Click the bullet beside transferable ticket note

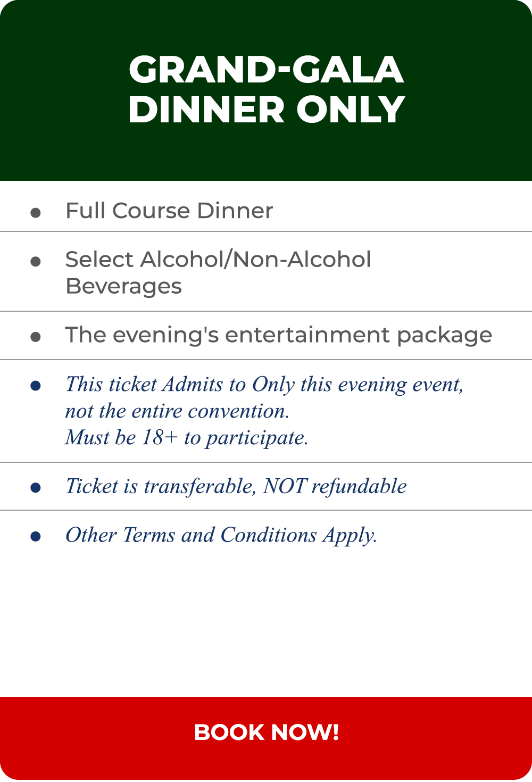pos(36,487)
